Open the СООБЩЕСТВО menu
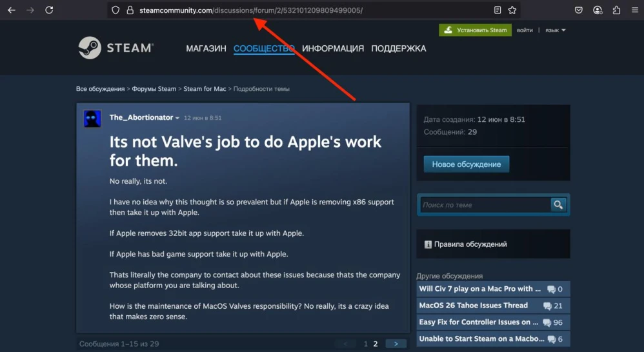The height and width of the screenshot is (352, 644). pyautogui.click(x=264, y=48)
